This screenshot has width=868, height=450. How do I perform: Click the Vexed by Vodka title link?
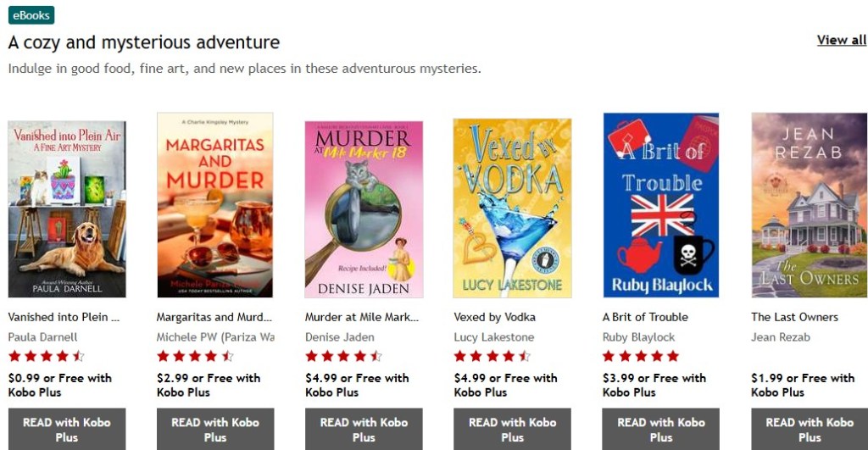(x=494, y=317)
